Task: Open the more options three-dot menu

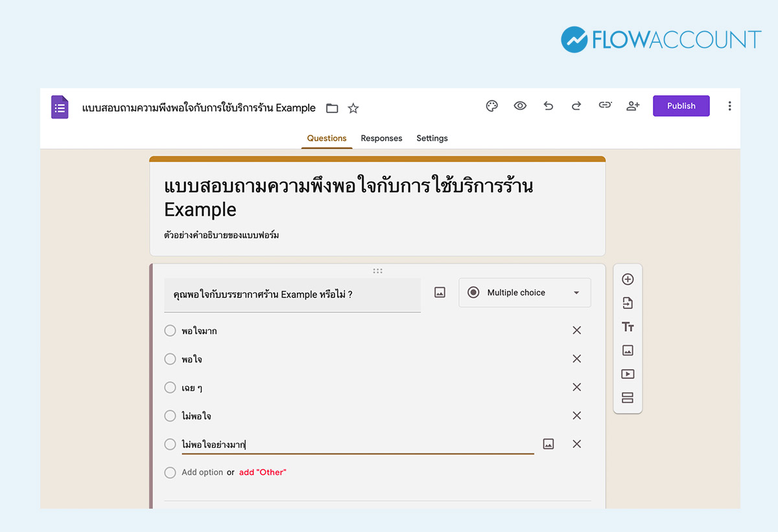Action: tap(729, 106)
